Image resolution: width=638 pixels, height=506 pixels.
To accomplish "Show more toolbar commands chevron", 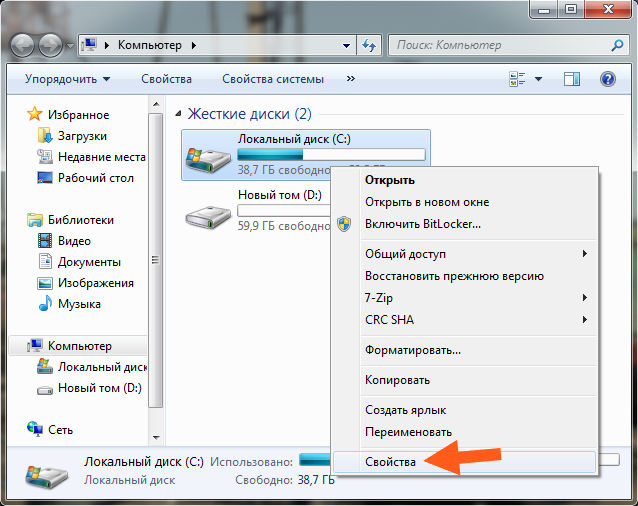I will click(351, 79).
